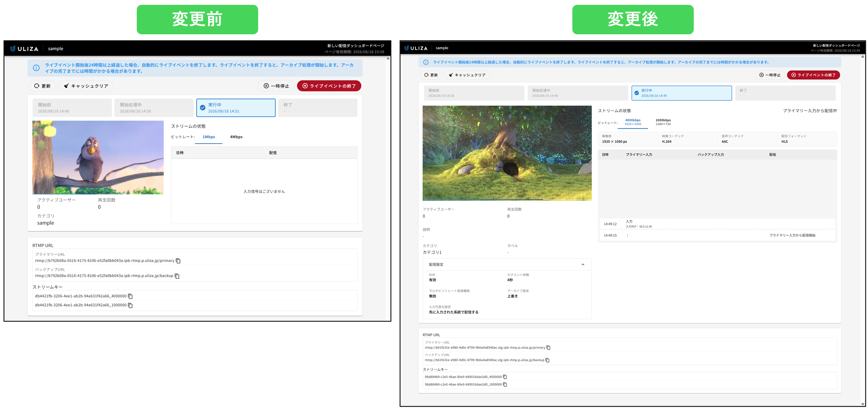Click the プライマリー入力から配信中 status text

tap(810, 111)
